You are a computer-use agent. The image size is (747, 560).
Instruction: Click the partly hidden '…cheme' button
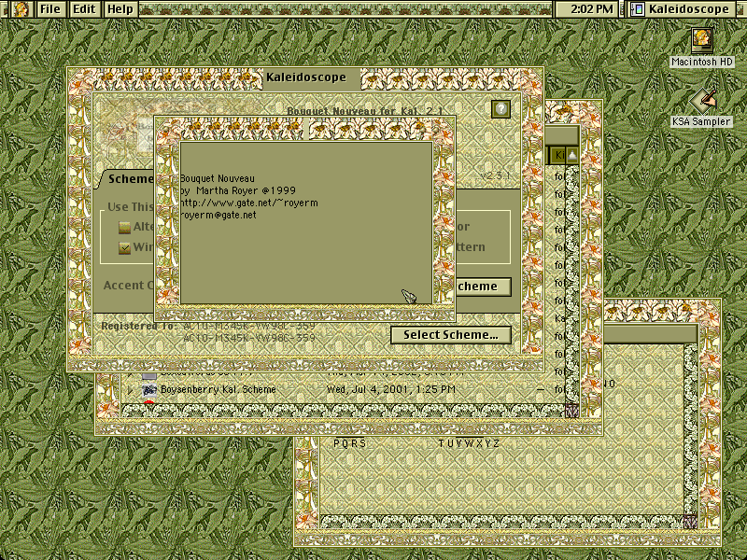[483, 287]
